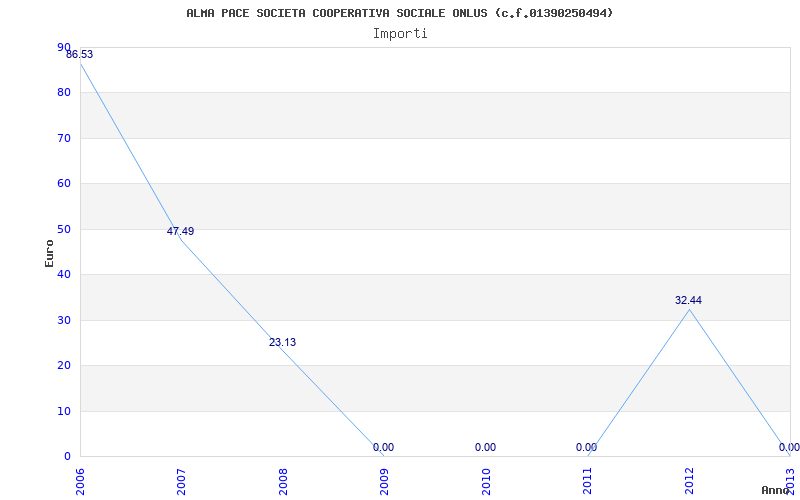Click the 0.00 data label above 2010
The image size is (800, 500).
(x=485, y=447)
